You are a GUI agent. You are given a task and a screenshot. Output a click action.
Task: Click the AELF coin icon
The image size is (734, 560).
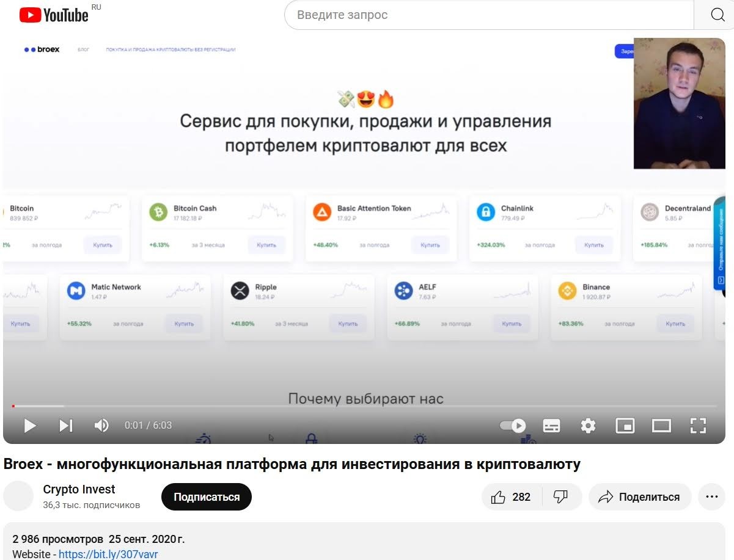pos(404,291)
